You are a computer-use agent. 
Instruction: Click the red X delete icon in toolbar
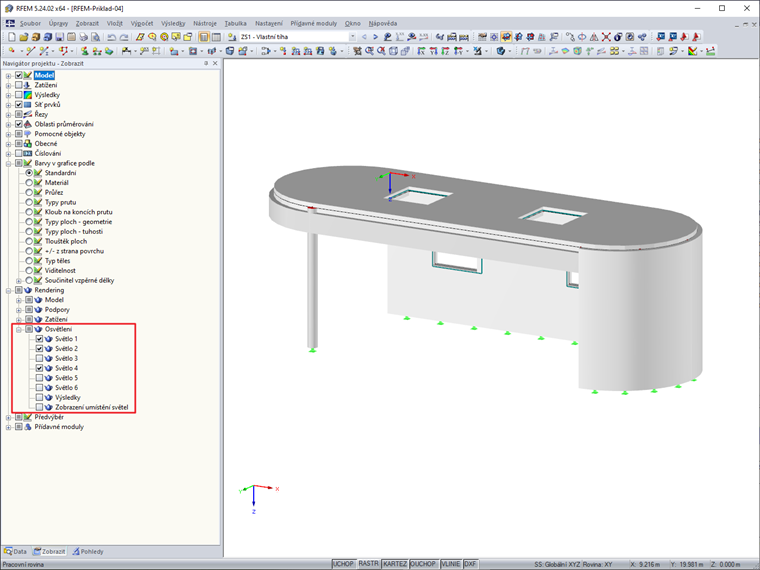(606, 37)
